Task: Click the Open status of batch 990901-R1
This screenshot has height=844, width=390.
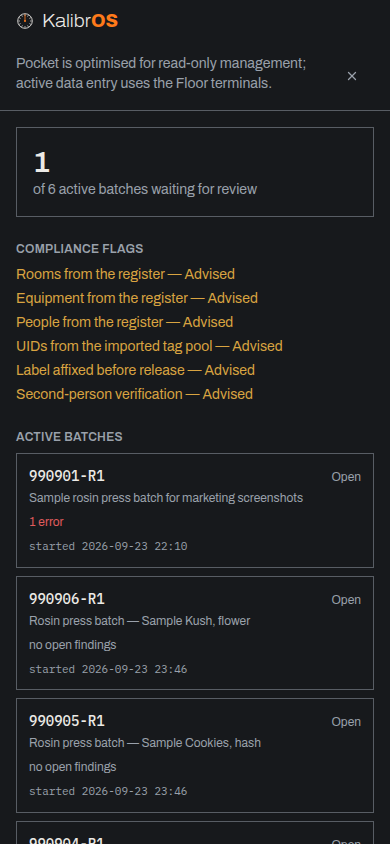Action: [x=346, y=477]
